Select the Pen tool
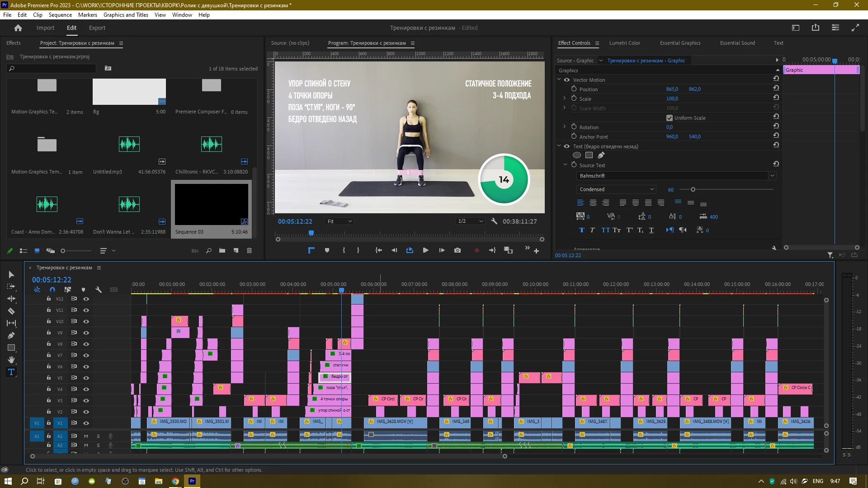Viewport: 868px width, 488px height. 11,335
